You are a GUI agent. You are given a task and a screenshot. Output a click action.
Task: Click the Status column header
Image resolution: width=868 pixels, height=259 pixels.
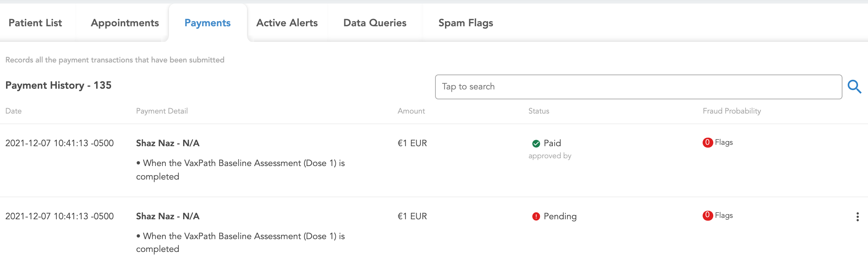tap(539, 111)
